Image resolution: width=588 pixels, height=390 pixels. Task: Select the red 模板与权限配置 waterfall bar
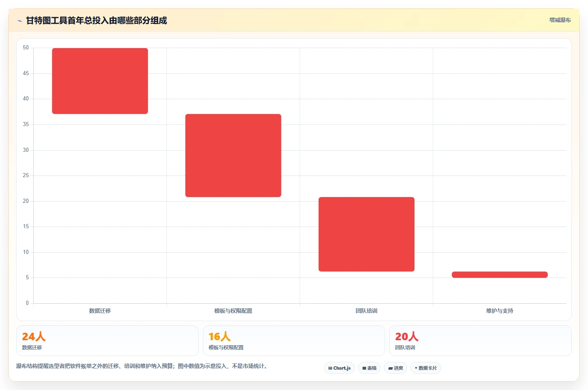tap(233, 156)
